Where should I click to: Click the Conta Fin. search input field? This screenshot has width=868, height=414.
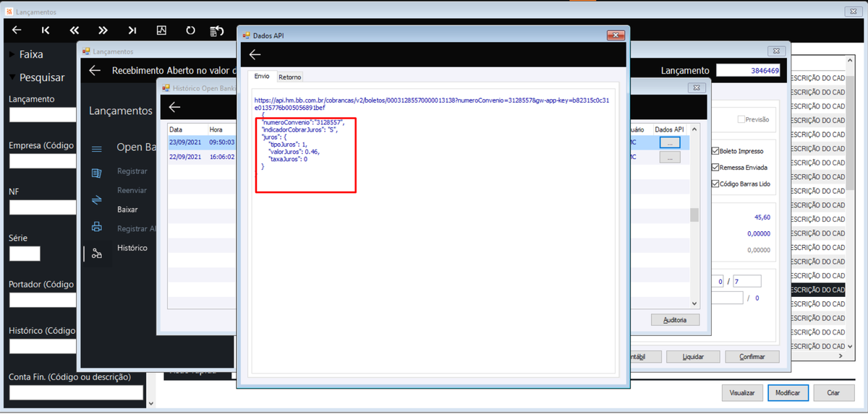click(76, 392)
